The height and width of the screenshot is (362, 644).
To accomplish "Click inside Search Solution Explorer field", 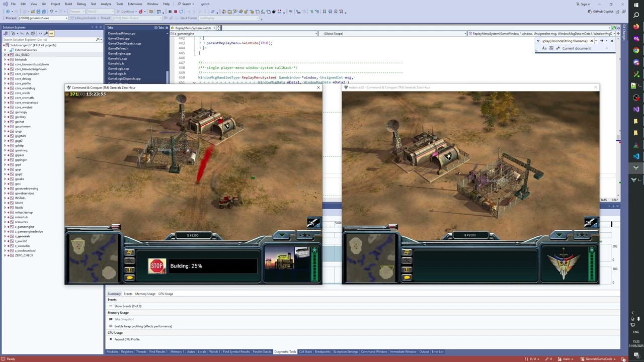I will pos(49,39).
